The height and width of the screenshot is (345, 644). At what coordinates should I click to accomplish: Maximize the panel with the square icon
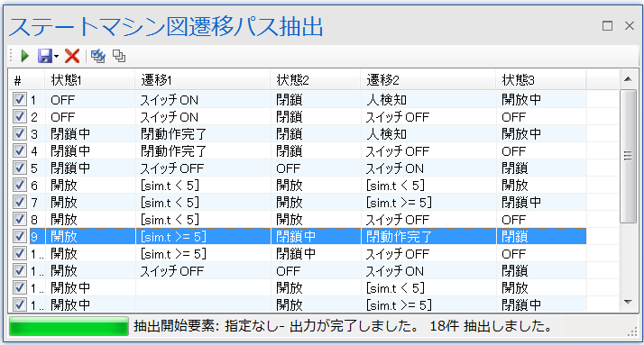[x=607, y=26]
